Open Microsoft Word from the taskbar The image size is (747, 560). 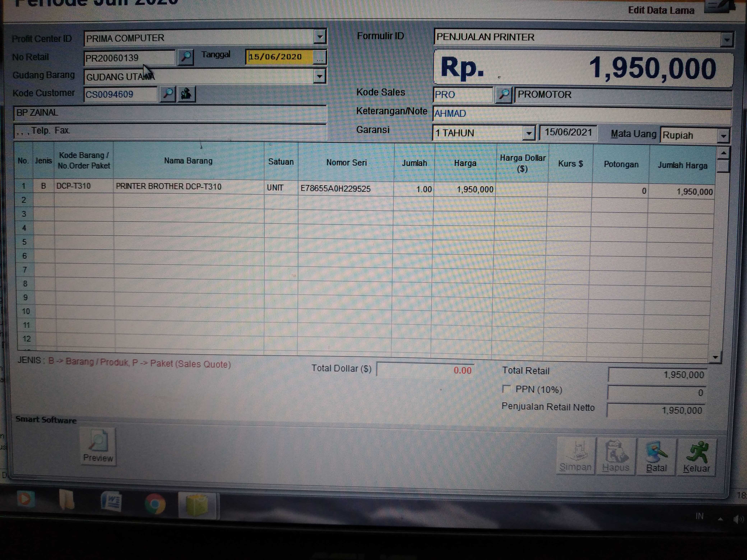coord(111,501)
